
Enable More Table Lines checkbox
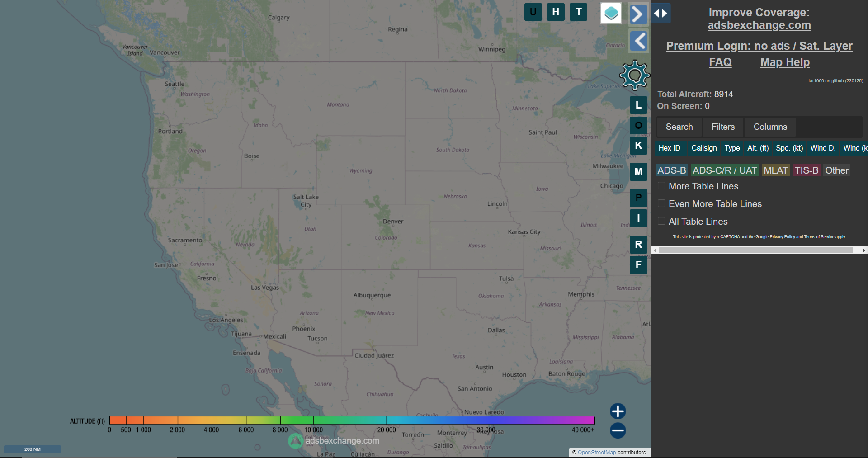661,186
